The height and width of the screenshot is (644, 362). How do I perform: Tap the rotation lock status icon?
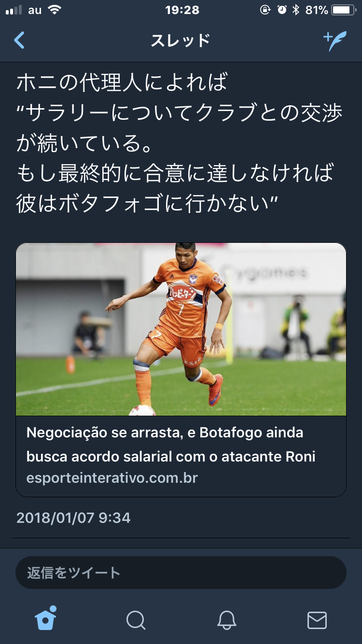[265, 10]
